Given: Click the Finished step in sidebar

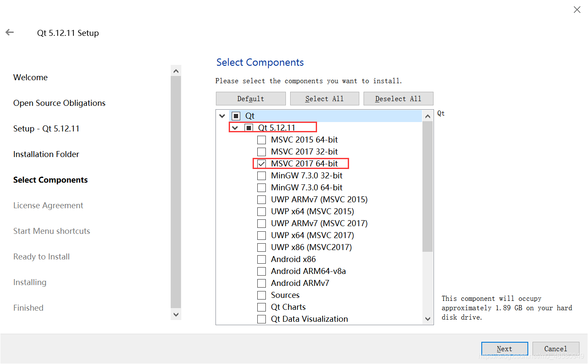Looking at the screenshot, I should [x=28, y=308].
